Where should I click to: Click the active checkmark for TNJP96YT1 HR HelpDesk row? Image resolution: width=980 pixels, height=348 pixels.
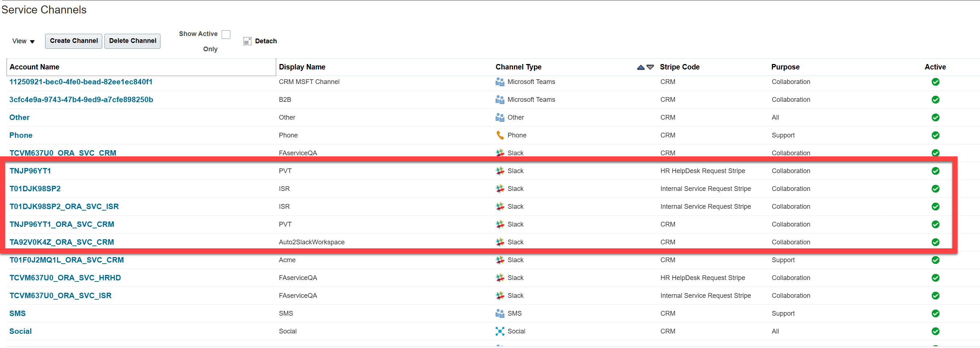pyautogui.click(x=936, y=171)
